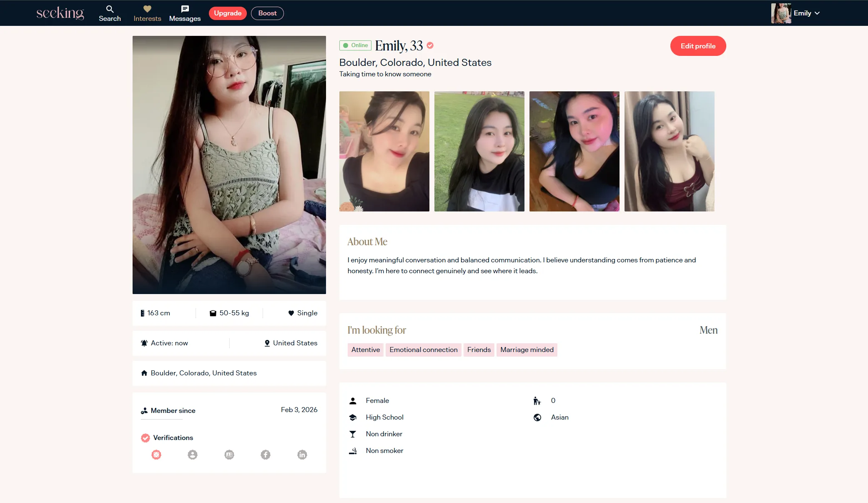868x503 pixels.
Task: Click the ID card verification badge
Action: [x=229, y=455]
